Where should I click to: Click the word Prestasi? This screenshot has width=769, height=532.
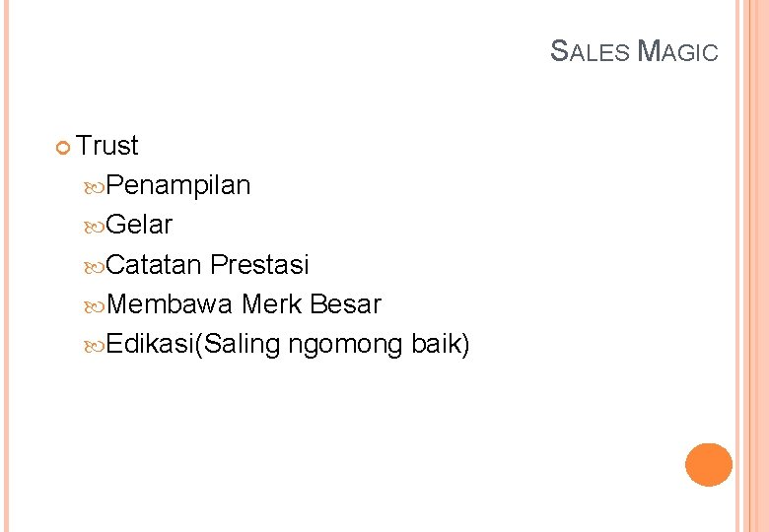click(x=260, y=265)
